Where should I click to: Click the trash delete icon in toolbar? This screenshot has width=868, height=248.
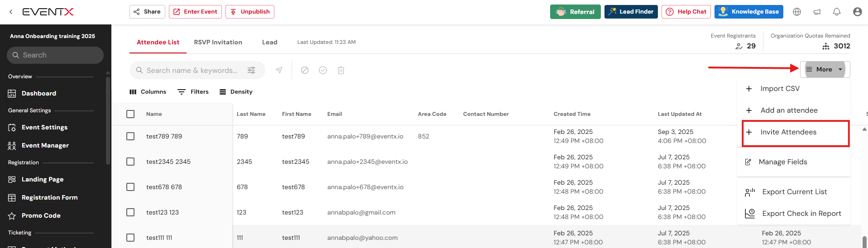tap(341, 70)
